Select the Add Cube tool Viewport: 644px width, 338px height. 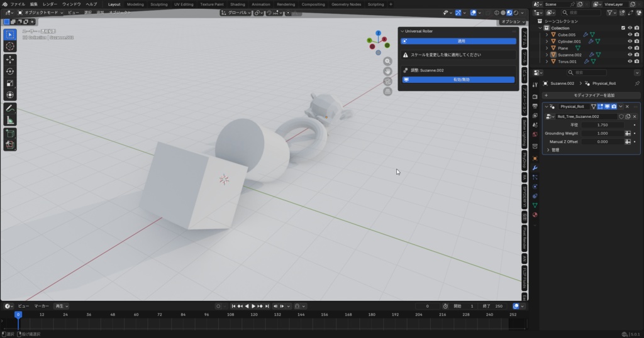(x=10, y=133)
